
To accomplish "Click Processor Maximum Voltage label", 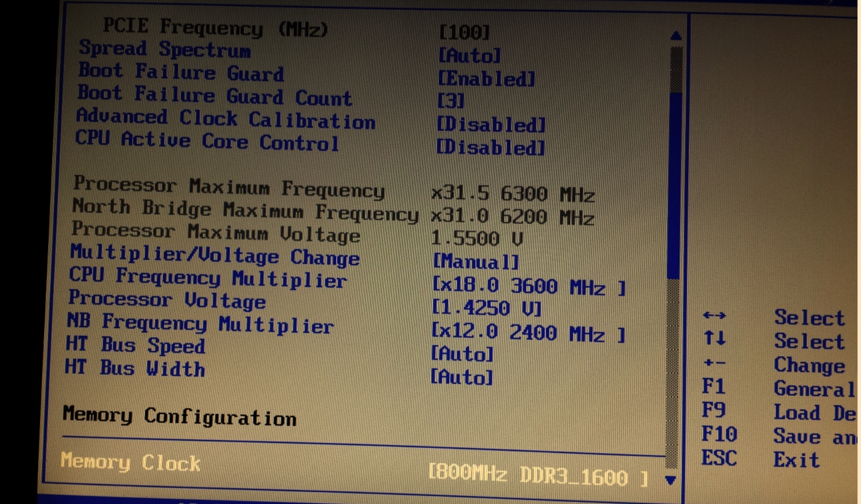I will (216, 232).
